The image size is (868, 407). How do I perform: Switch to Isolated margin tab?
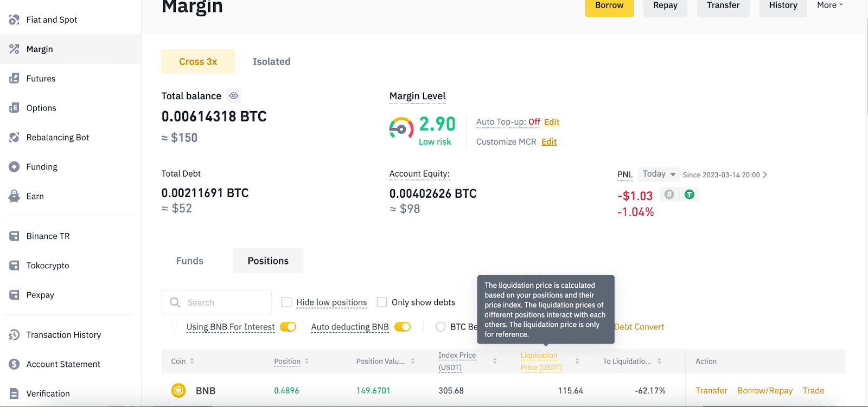point(271,61)
